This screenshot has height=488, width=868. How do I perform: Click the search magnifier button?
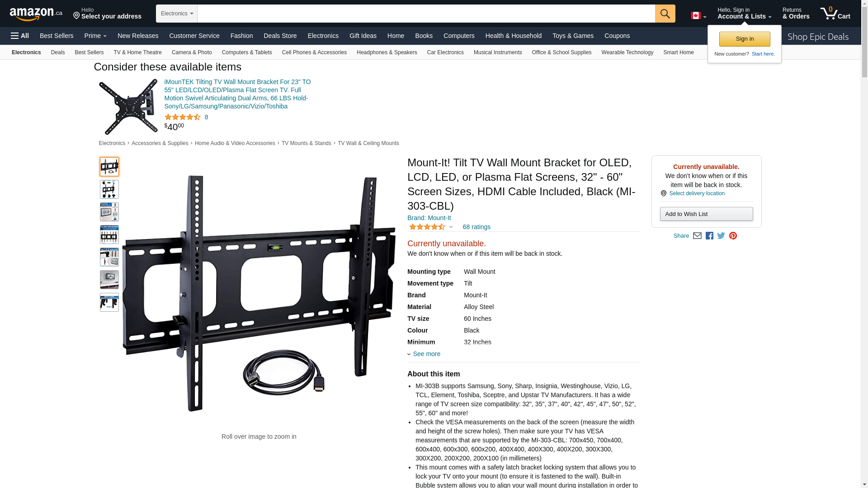[x=665, y=14]
